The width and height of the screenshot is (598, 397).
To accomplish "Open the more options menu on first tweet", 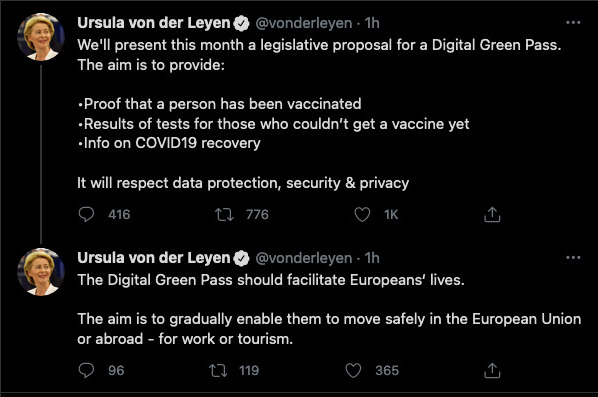I will click(x=573, y=23).
